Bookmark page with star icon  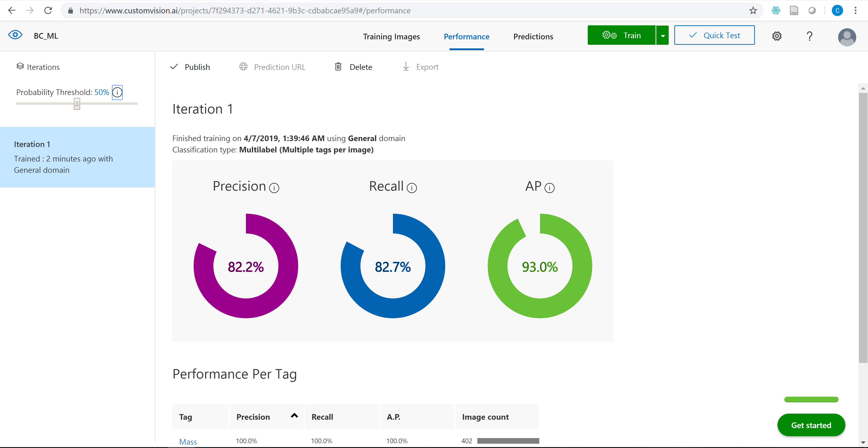coord(753,10)
